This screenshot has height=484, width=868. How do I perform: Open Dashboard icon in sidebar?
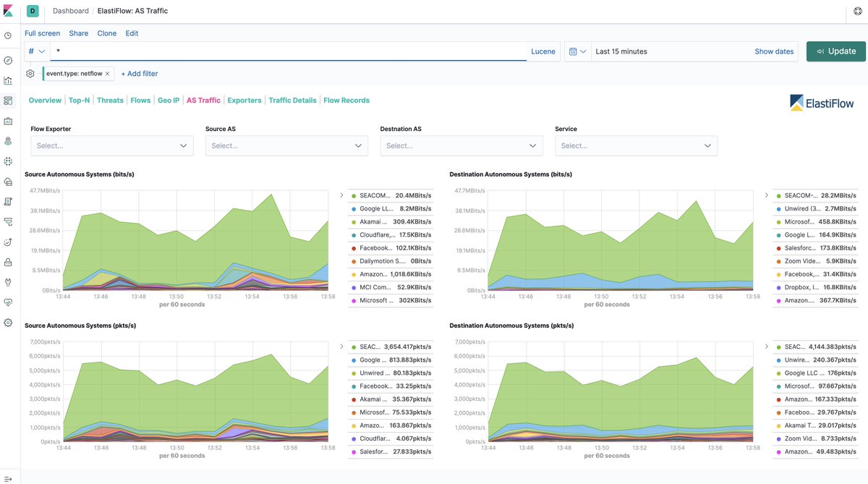click(x=8, y=101)
